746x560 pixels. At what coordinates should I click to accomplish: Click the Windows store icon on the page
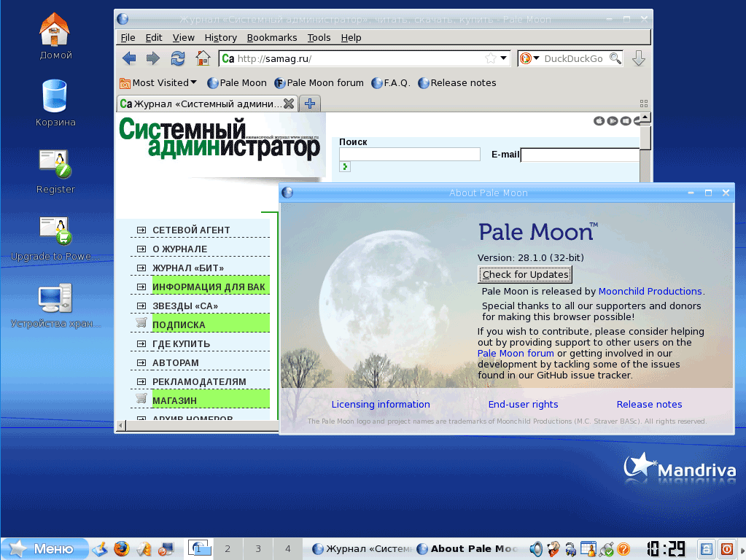click(x=626, y=121)
